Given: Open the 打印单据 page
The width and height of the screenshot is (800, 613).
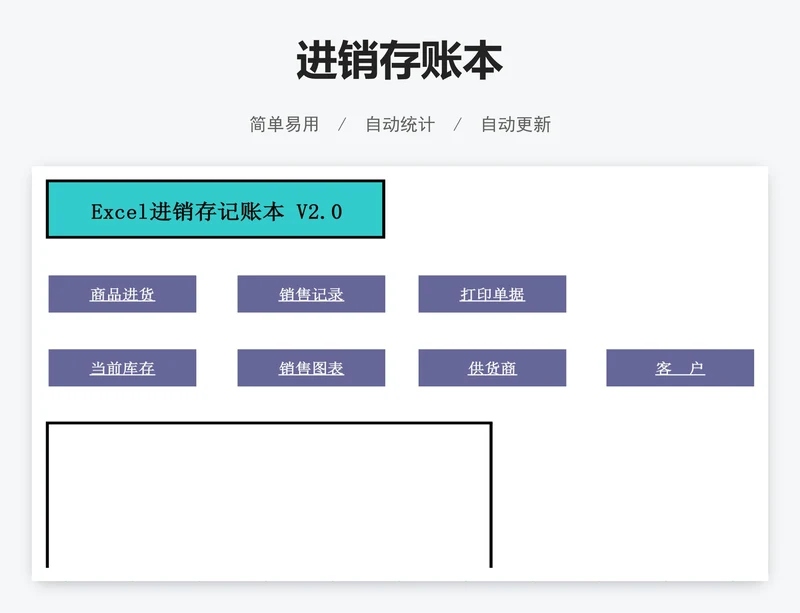Looking at the screenshot, I should pyautogui.click(x=492, y=294).
